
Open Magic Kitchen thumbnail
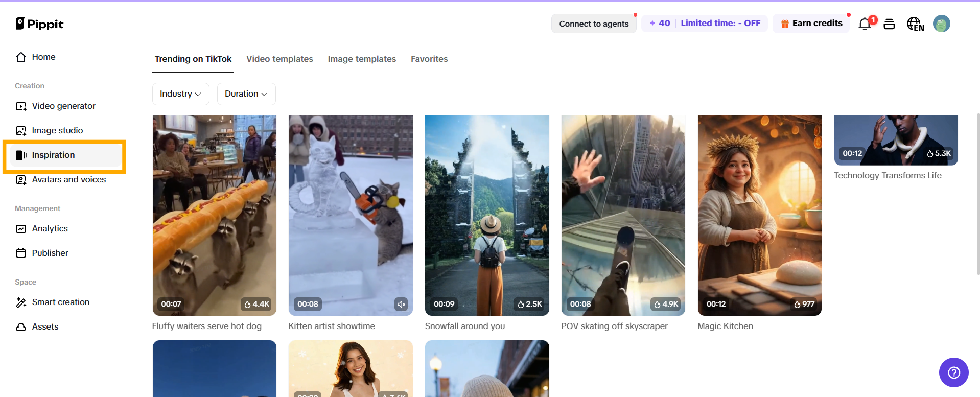760,215
